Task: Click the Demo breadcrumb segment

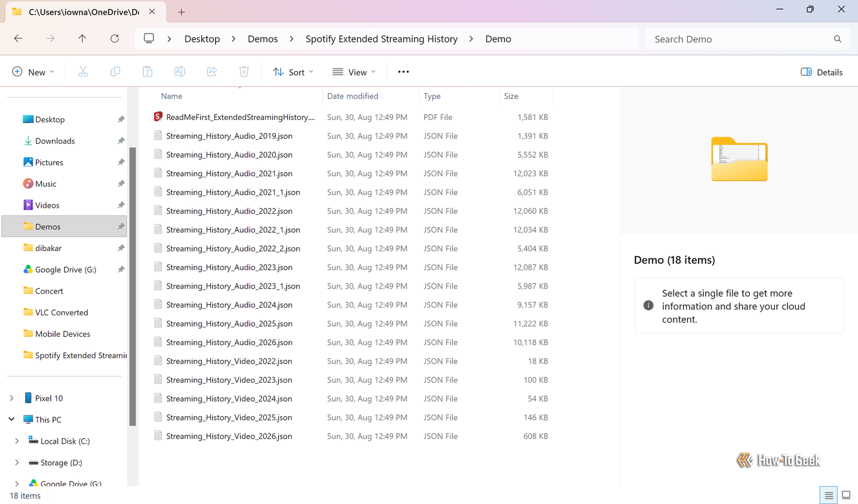Action: [498, 39]
